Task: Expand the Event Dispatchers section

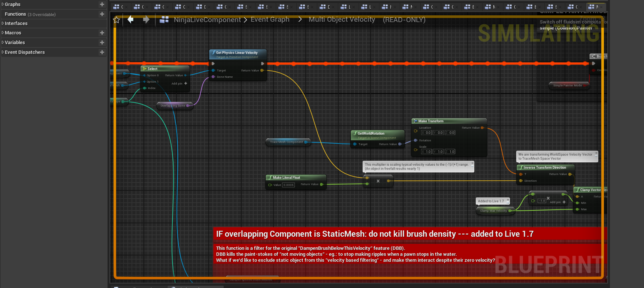Action: point(3,52)
